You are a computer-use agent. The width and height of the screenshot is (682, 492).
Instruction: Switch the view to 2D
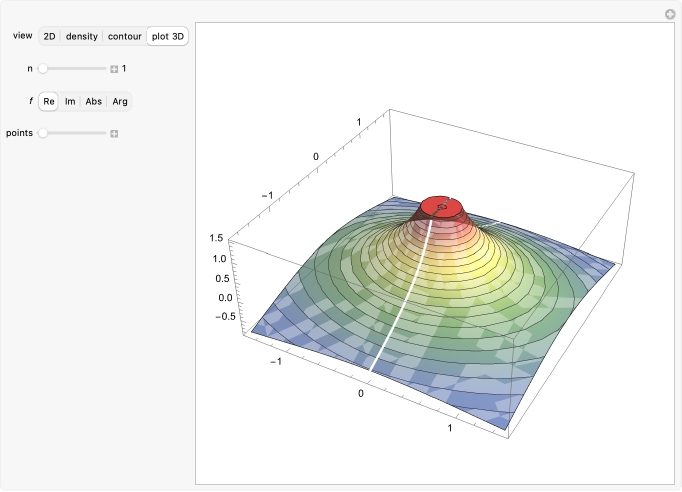(49, 36)
